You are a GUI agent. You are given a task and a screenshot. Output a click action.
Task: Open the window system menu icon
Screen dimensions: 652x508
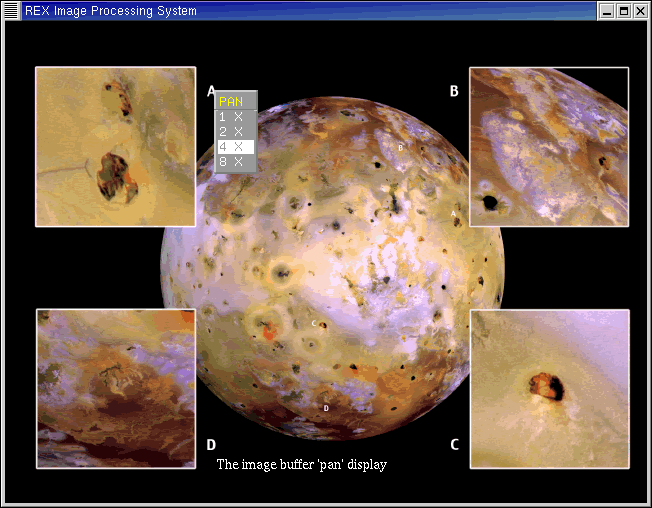tap(11, 11)
